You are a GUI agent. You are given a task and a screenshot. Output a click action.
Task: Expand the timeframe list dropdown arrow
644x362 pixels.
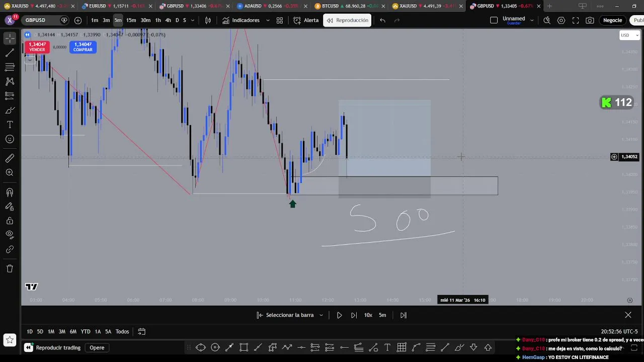click(193, 20)
